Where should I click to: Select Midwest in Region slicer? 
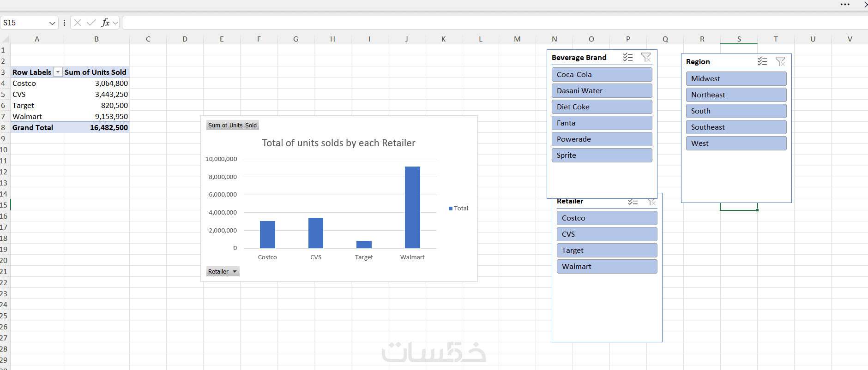736,78
